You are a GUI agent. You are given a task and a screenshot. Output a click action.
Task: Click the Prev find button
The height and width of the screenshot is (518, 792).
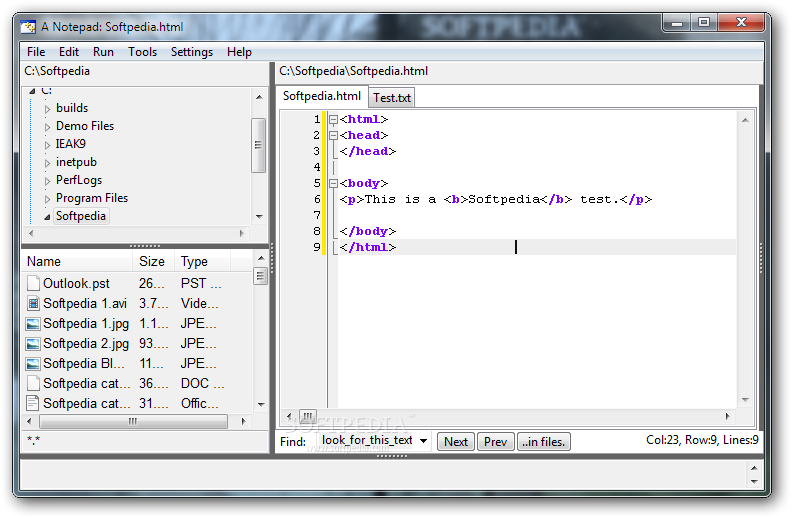(495, 441)
